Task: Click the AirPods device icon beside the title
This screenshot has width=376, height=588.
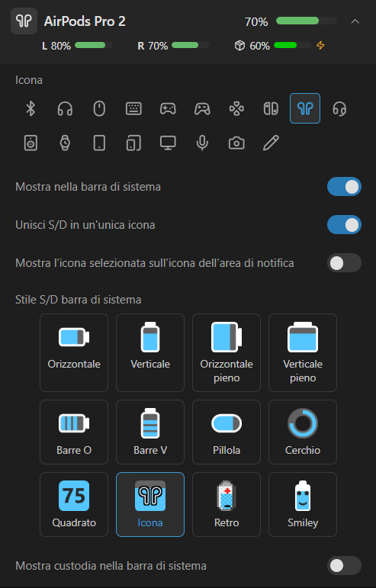Action: 24,21
